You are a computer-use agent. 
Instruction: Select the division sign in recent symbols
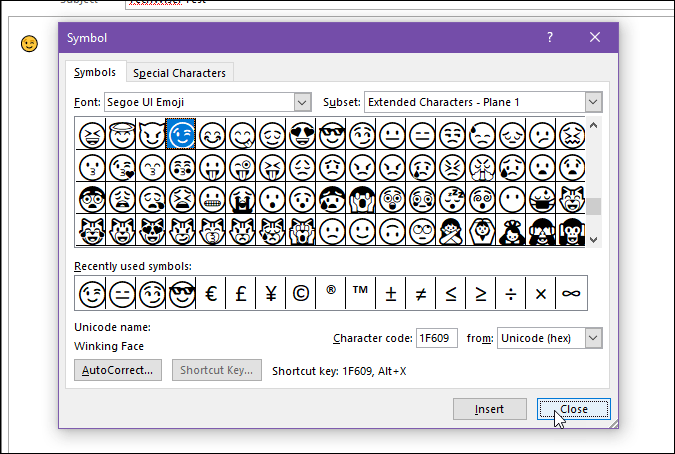(511, 294)
